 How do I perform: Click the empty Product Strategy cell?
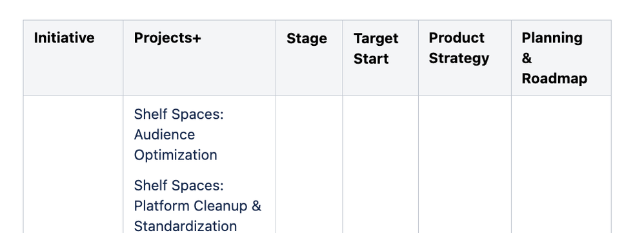[465, 165]
